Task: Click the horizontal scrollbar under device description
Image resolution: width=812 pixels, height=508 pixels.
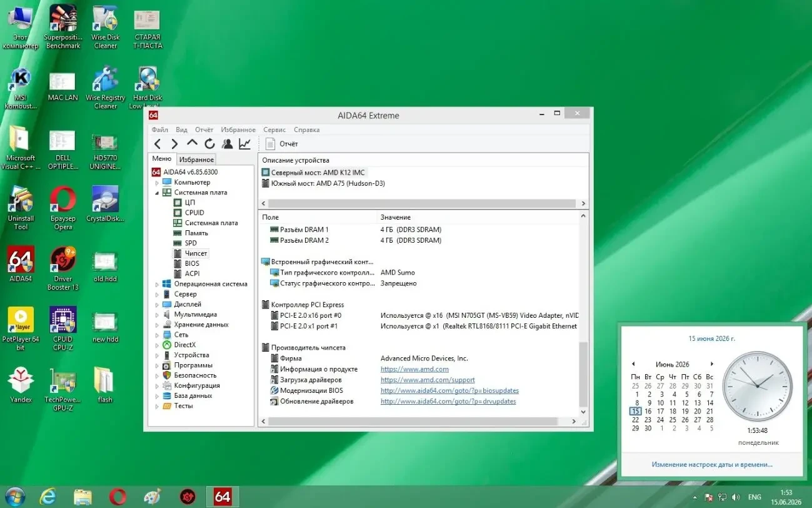Action: tap(422, 203)
